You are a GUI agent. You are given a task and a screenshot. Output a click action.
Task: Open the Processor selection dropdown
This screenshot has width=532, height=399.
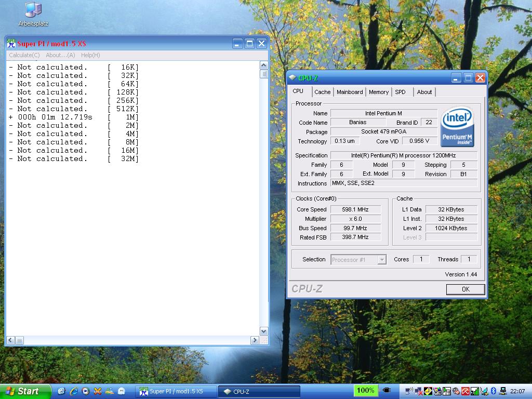click(x=382, y=260)
